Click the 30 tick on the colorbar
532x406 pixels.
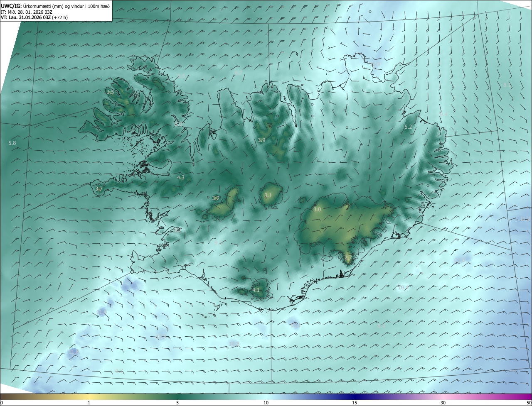[443, 403]
